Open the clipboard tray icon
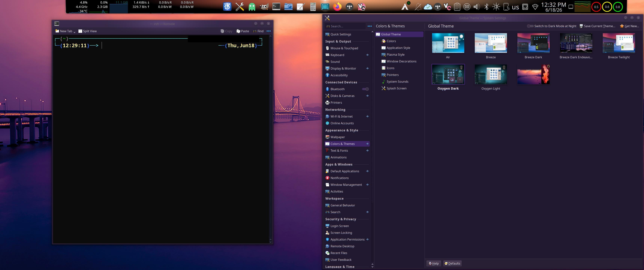Viewport: 644px width, 270px height. [x=457, y=7]
